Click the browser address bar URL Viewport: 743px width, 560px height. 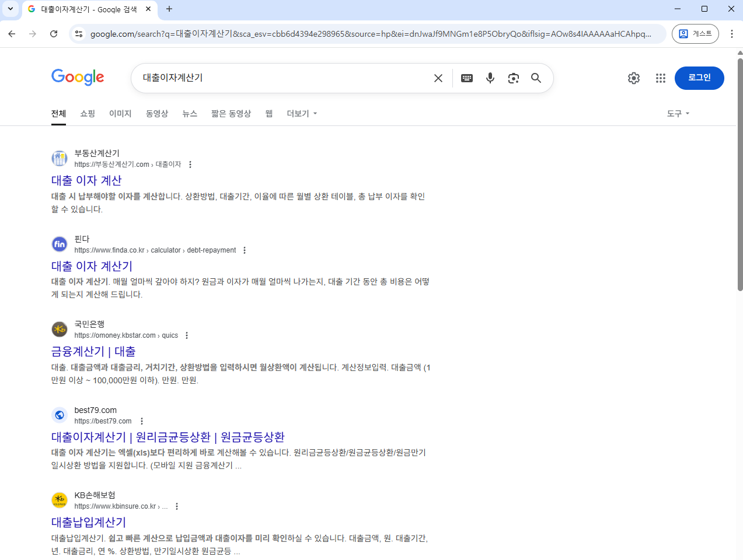click(371, 34)
